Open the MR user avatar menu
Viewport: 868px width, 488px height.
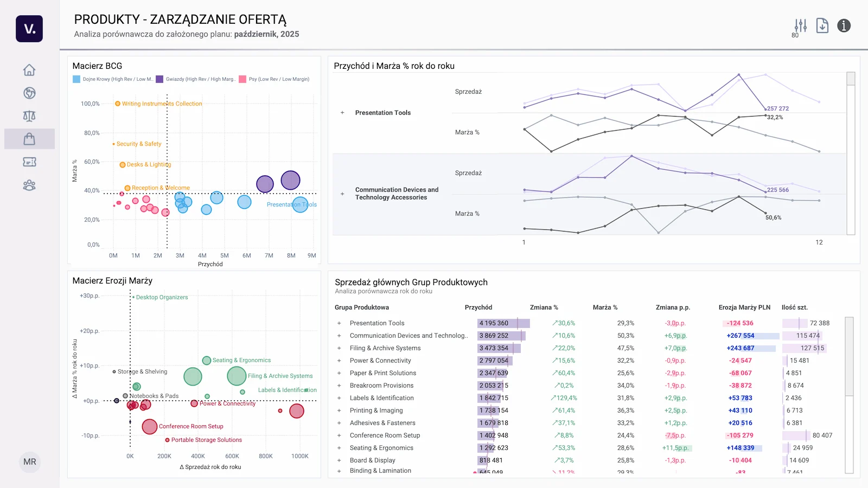point(30,462)
